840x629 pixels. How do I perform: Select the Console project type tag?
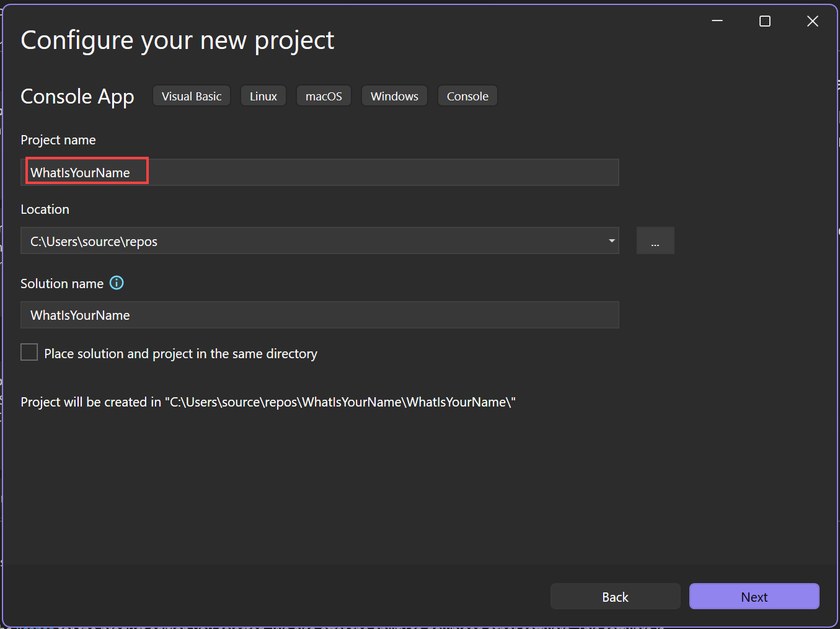pos(467,95)
